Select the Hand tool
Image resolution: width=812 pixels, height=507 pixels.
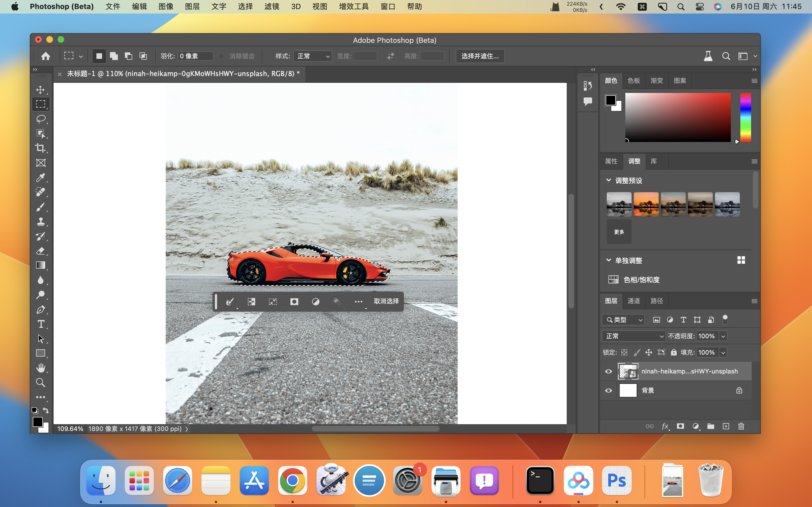pyautogui.click(x=41, y=368)
